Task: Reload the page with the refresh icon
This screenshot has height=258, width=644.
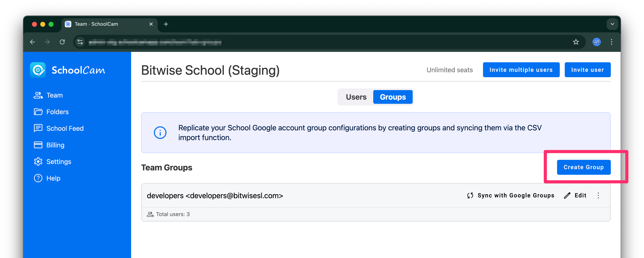Action: [x=62, y=42]
